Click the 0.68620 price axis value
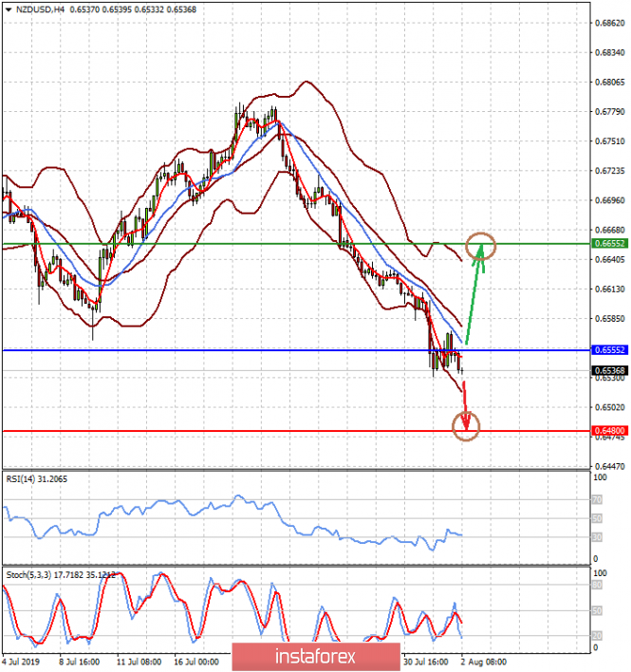631x672 pixels. [x=610, y=23]
